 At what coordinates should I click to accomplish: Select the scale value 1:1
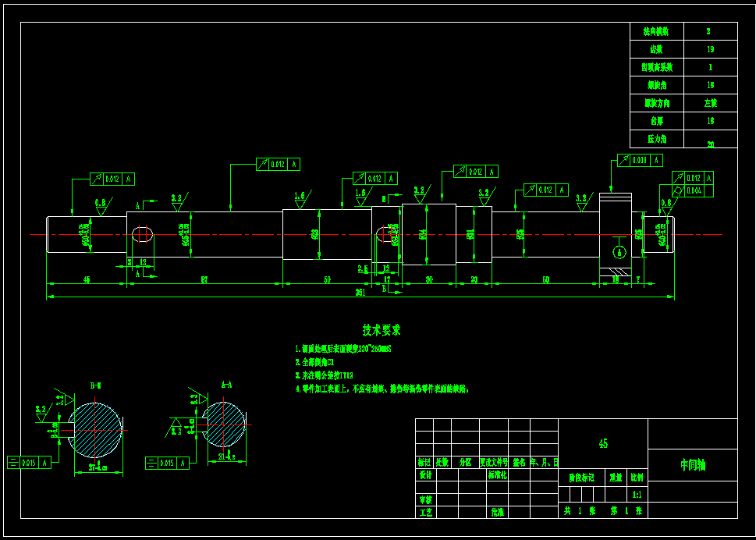[x=637, y=495]
